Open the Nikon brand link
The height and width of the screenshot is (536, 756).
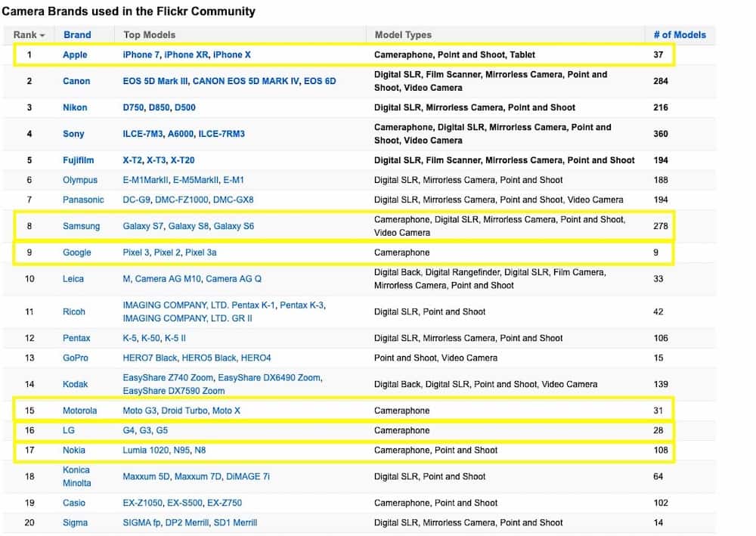tap(75, 107)
